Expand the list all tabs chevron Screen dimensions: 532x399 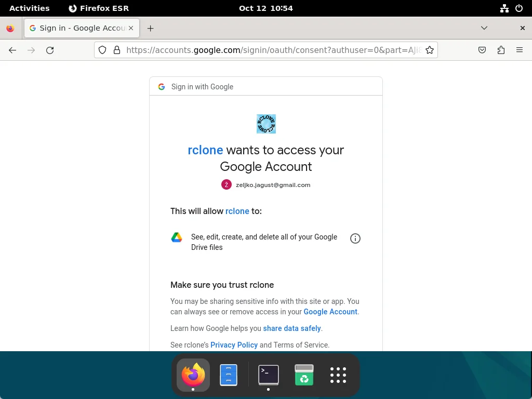(484, 28)
